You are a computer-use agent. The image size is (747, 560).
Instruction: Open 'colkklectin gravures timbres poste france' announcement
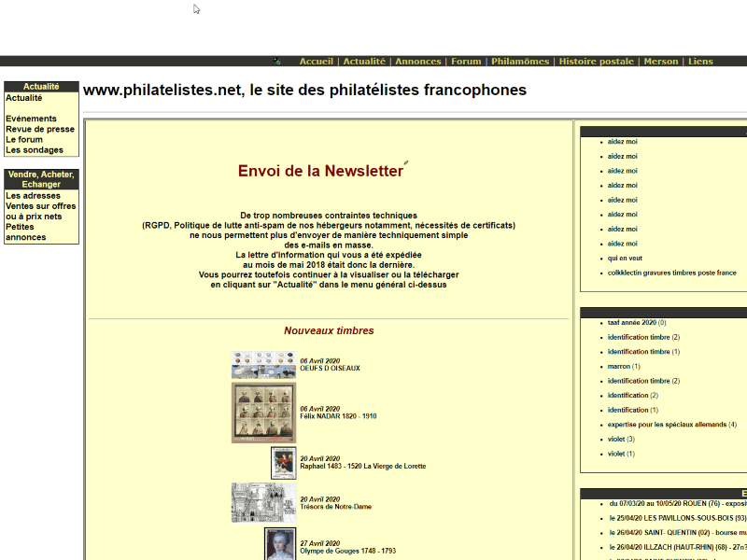click(671, 273)
